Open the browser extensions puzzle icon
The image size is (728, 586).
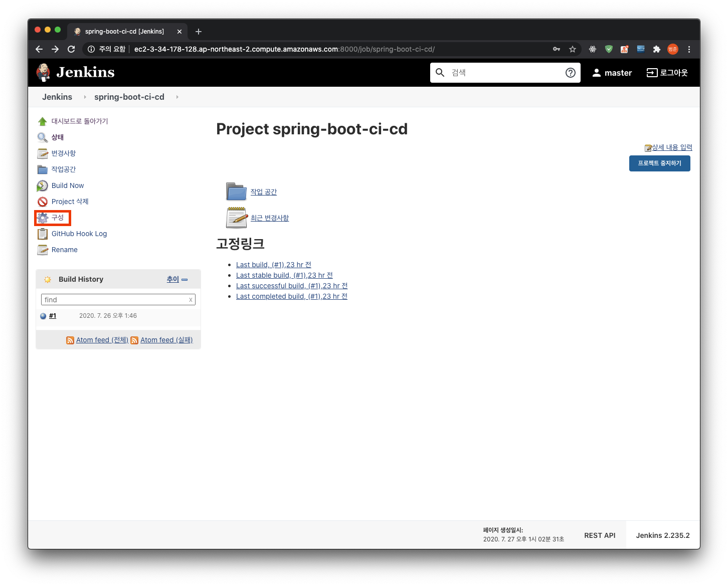657,49
